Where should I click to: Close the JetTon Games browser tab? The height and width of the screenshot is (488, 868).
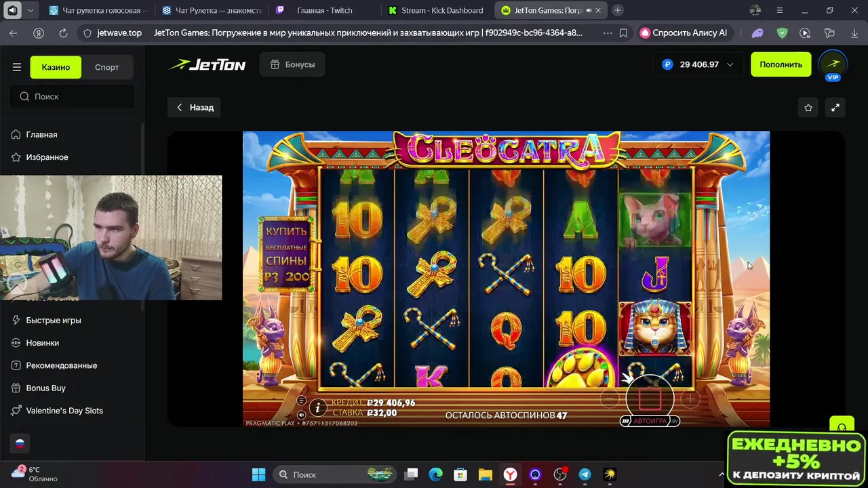(599, 10)
